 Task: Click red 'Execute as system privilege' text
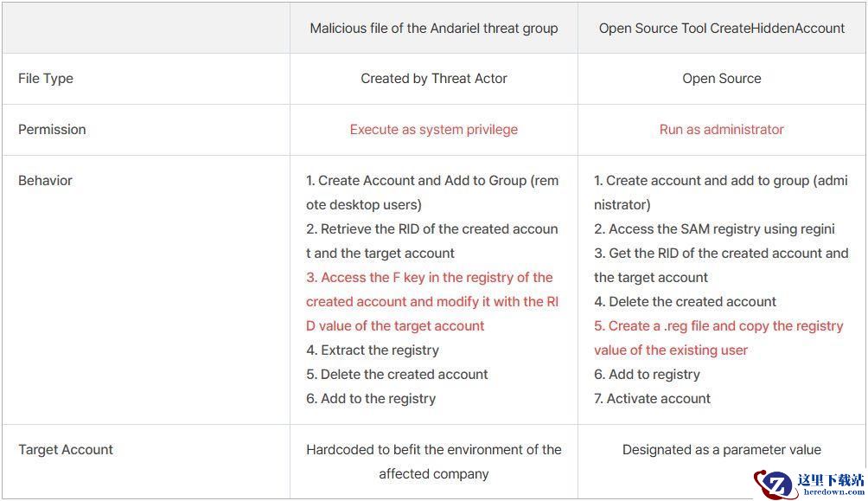pyautogui.click(x=433, y=130)
